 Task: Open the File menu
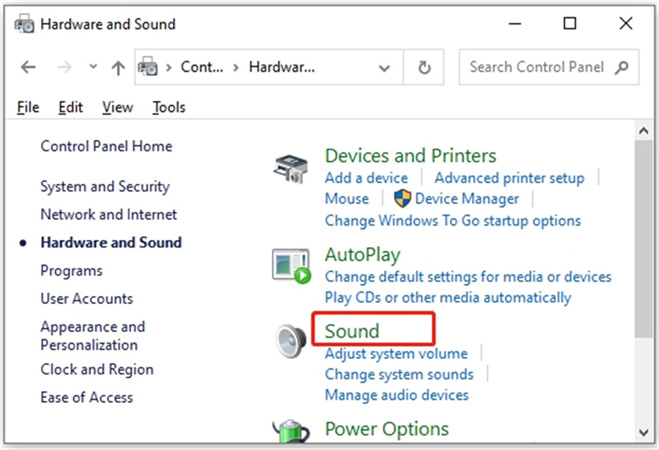(x=28, y=108)
